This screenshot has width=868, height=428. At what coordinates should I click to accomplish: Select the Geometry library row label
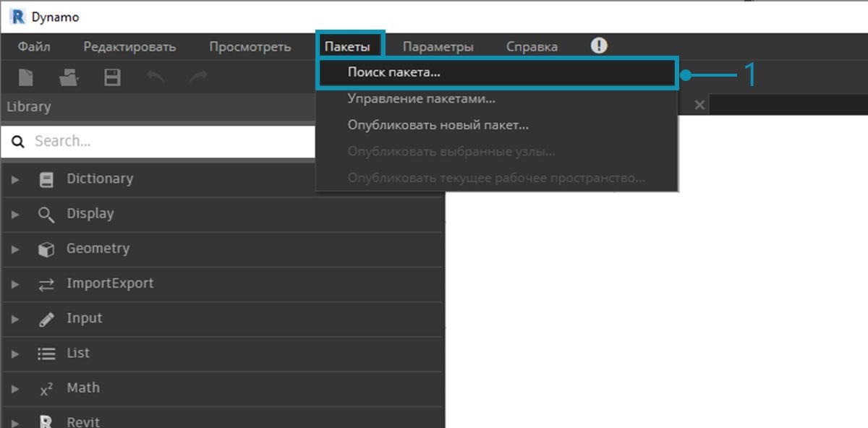click(x=98, y=249)
